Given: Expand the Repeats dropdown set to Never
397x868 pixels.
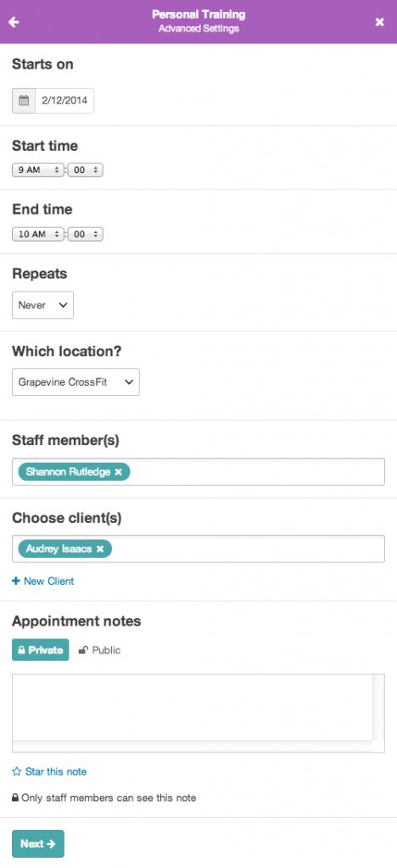Looking at the screenshot, I should tap(42, 305).
